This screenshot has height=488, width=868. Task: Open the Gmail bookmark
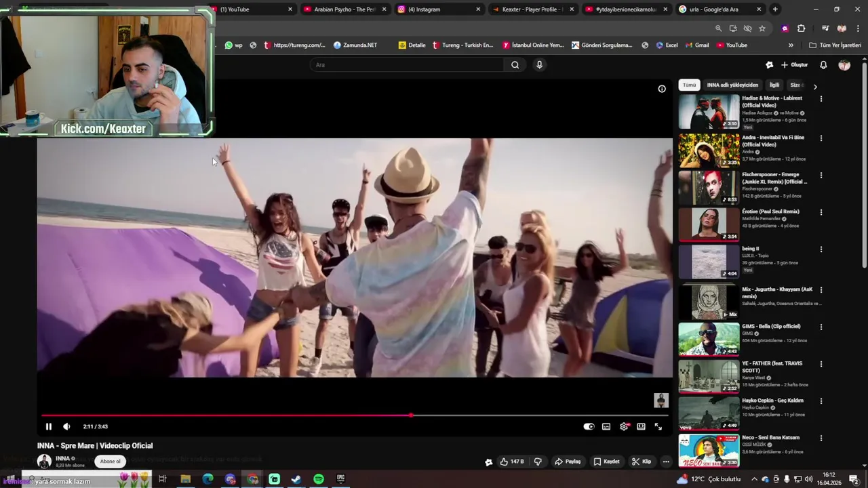(697, 45)
